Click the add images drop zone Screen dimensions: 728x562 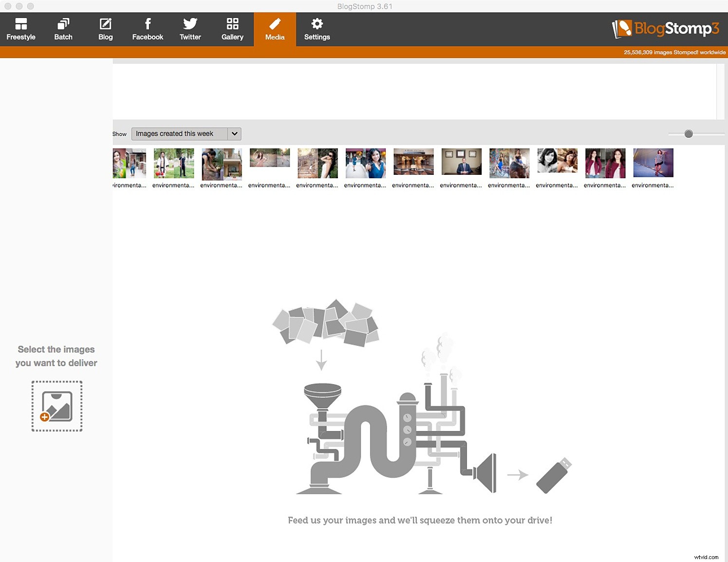click(56, 406)
